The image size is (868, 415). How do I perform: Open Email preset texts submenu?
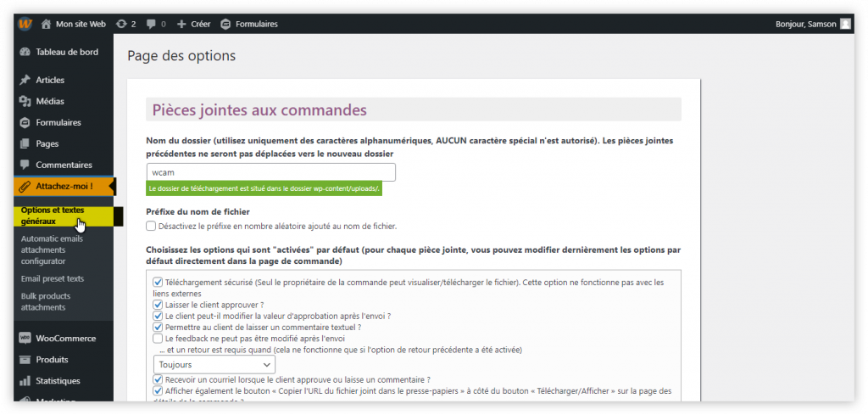click(53, 278)
